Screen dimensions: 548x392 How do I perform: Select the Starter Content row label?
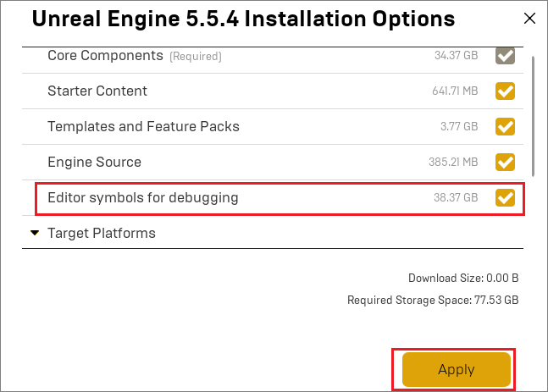[x=97, y=91]
